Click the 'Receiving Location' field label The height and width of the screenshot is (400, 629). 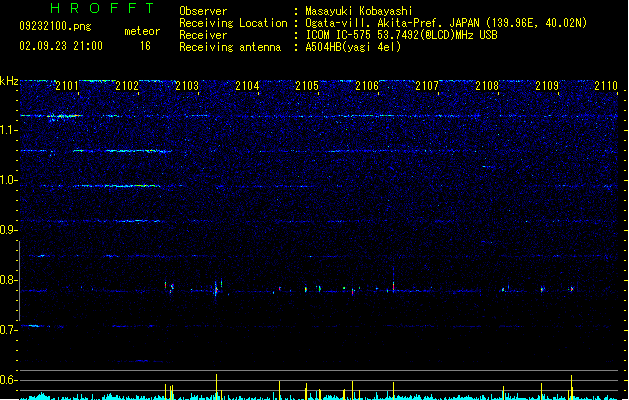pyautogui.click(x=233, y=23)
